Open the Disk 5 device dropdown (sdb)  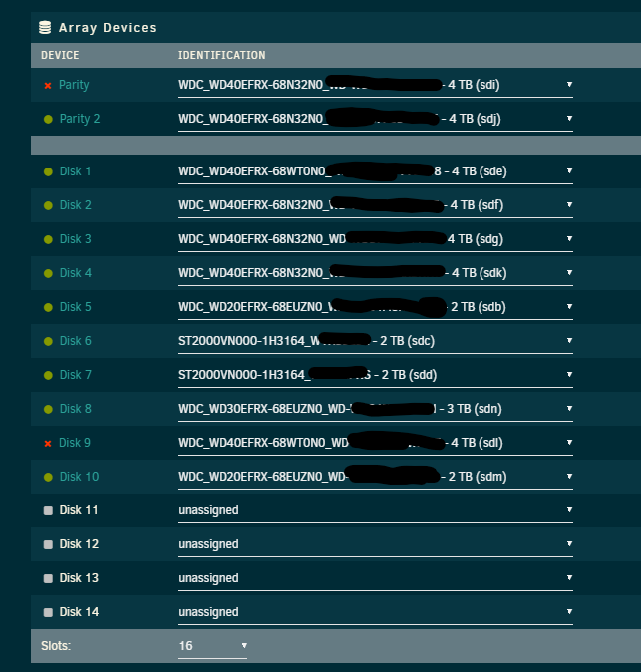pos(376,307)
